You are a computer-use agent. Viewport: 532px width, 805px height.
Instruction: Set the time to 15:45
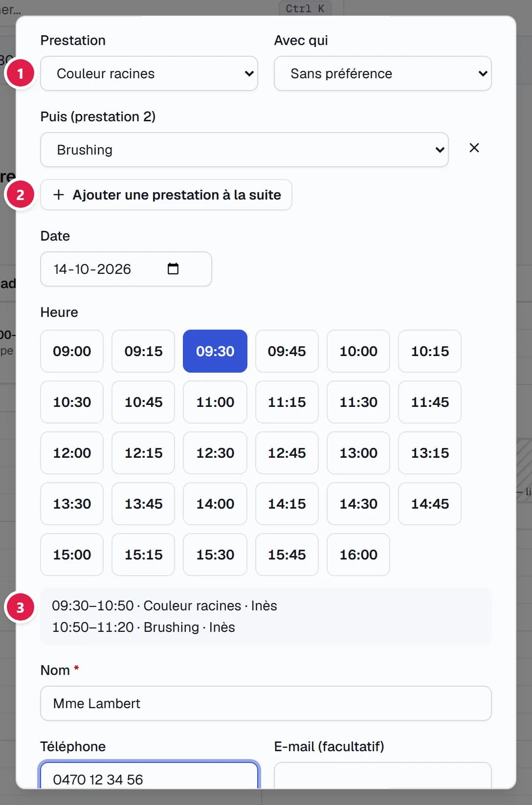(287, 555)
